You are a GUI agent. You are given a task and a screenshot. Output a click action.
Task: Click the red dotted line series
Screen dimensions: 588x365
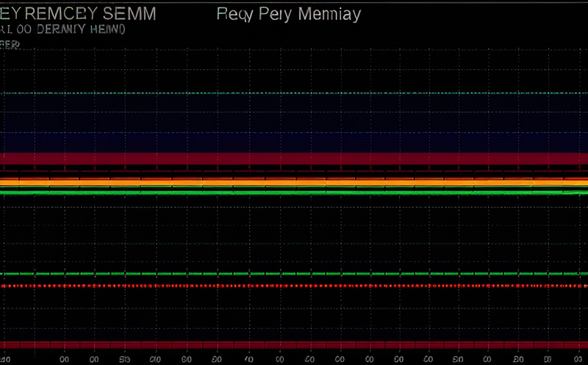click(294, 286)
